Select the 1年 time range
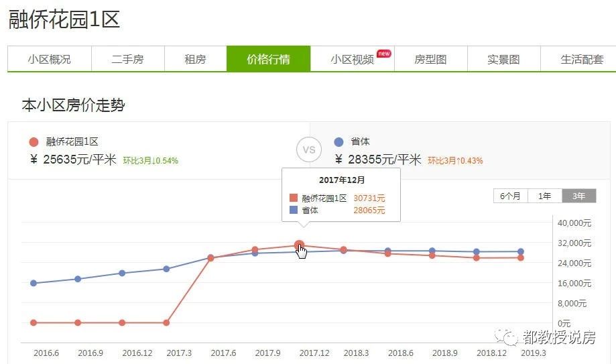616x364 pixels. click(544, 196)
